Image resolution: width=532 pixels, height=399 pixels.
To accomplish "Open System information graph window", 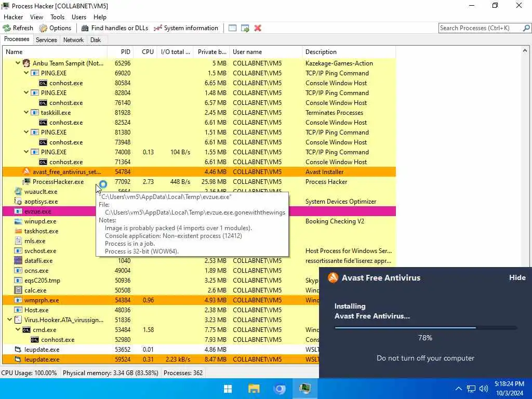I will point(186,28).
